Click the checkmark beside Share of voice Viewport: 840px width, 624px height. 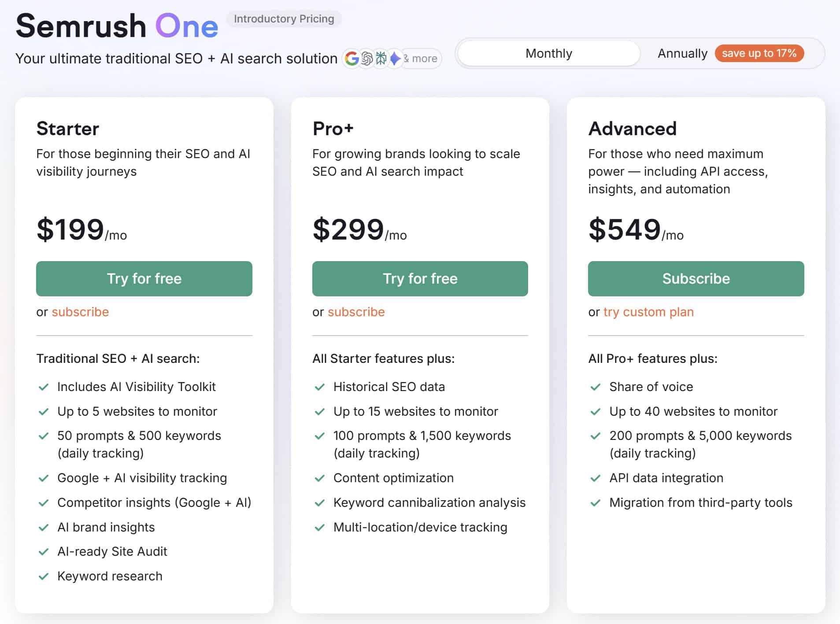point(596,387)
